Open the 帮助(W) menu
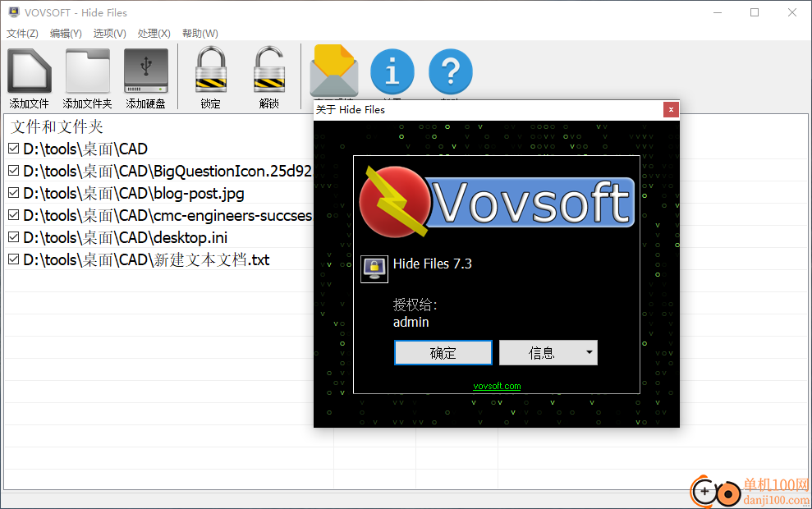Viewport: 812px width, 509px height. coord(200,33)
